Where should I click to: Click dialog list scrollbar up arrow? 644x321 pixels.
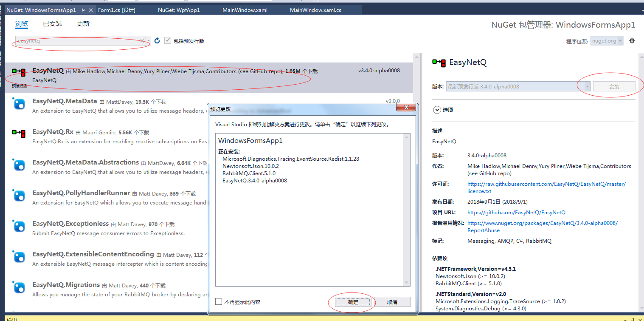[x=407, y=137]
